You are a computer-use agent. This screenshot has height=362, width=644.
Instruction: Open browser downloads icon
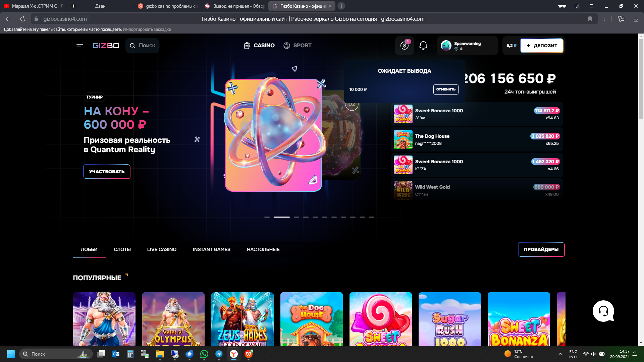click(636, 19)
